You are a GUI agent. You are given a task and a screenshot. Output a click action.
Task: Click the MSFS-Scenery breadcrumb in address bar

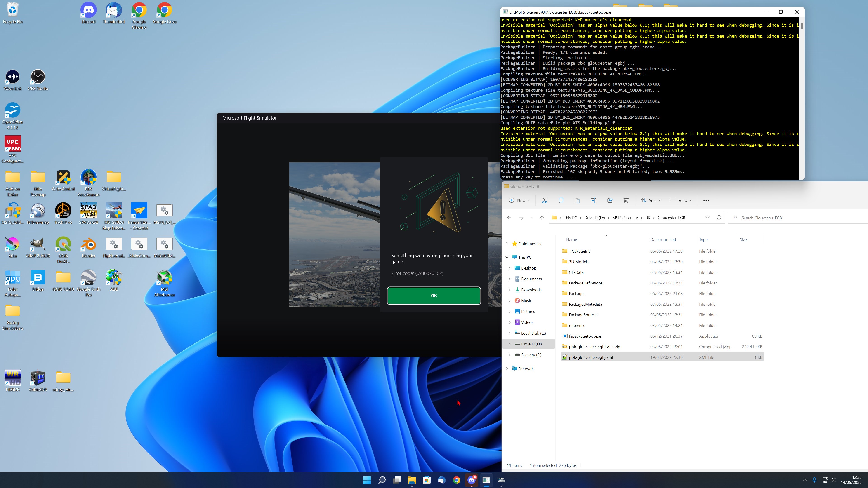(625, 218)
